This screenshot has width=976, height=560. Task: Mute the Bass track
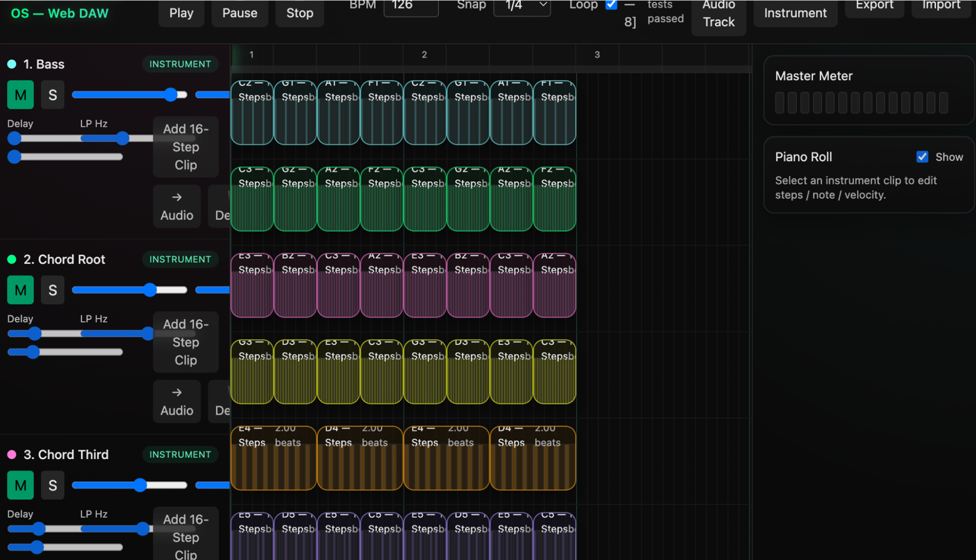20,94
